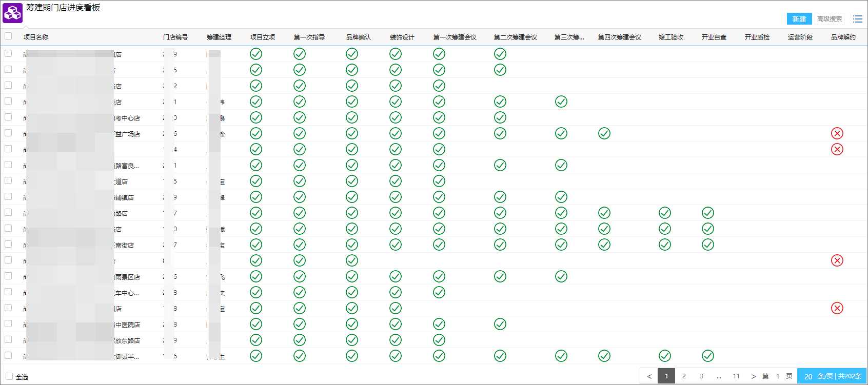
Task: Select the 益广场店 row checkbox
Action: 8,133
